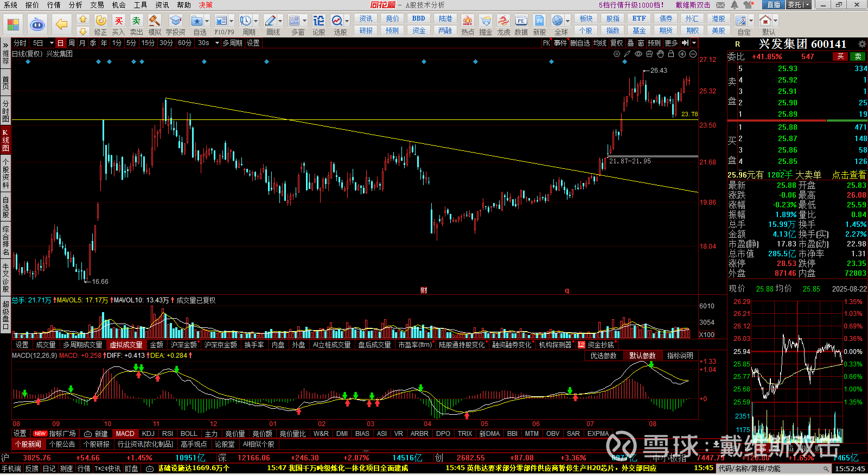Click the red 买入 buy icon

click(x=118, y=21)
